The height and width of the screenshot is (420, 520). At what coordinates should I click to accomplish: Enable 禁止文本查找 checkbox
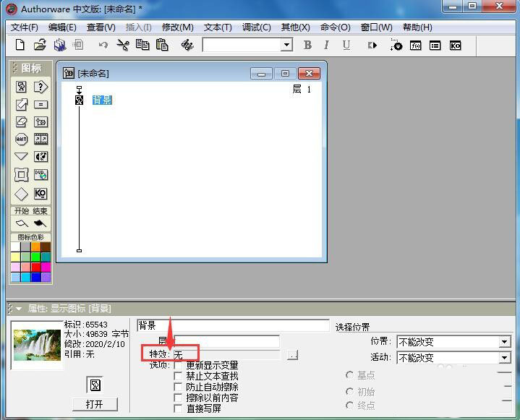(x=178, y=376)
